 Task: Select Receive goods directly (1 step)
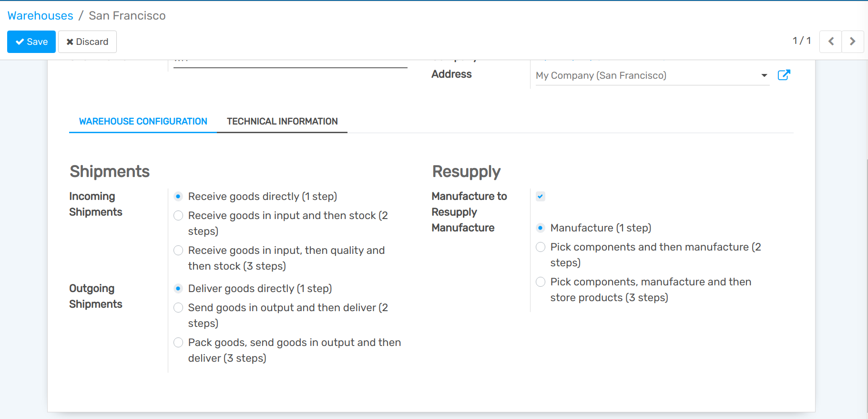(178, 196)
